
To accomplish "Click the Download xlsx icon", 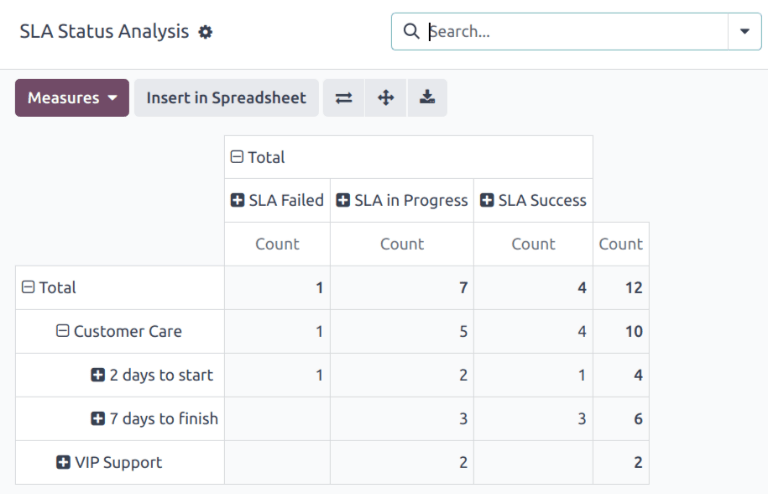I will click(427, 98).
